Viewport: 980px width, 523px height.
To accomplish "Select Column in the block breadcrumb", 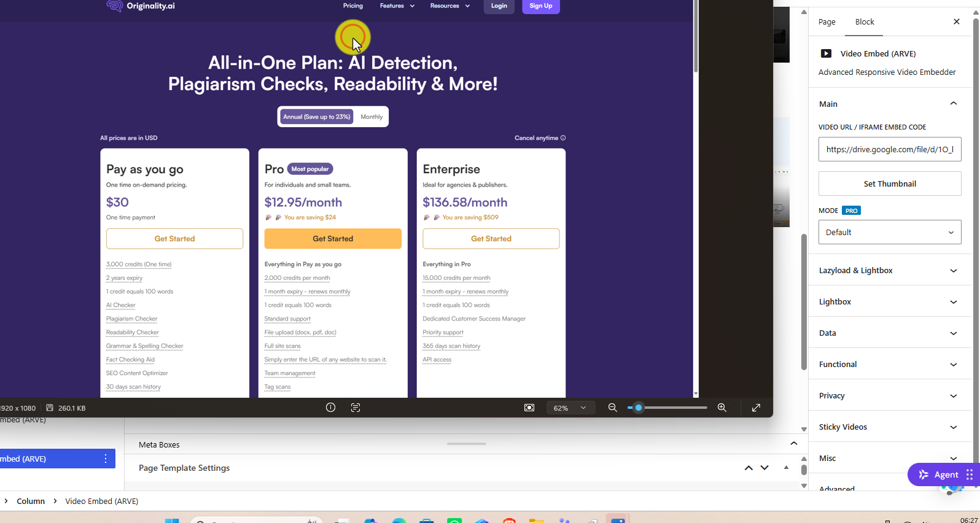I will point(31,501).
